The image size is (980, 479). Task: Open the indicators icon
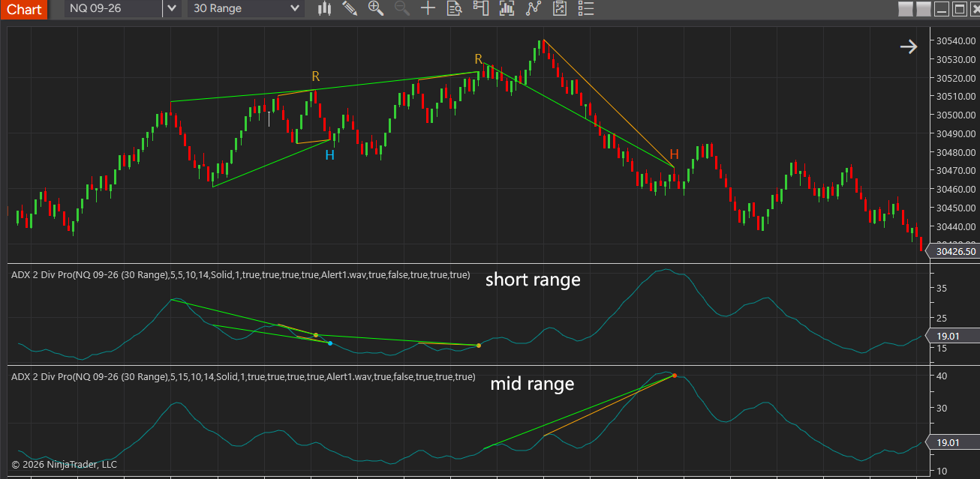(534, 8)
